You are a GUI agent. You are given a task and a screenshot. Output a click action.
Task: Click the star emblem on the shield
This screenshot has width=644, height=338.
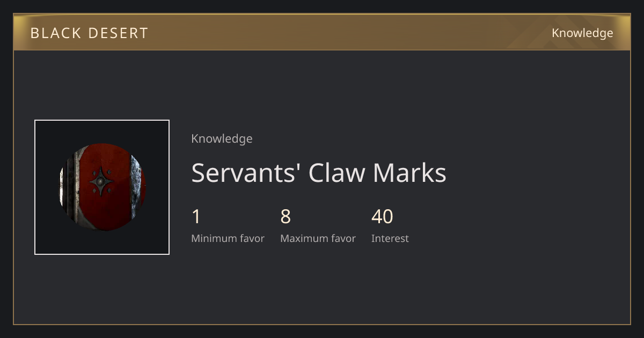[101, 182]
